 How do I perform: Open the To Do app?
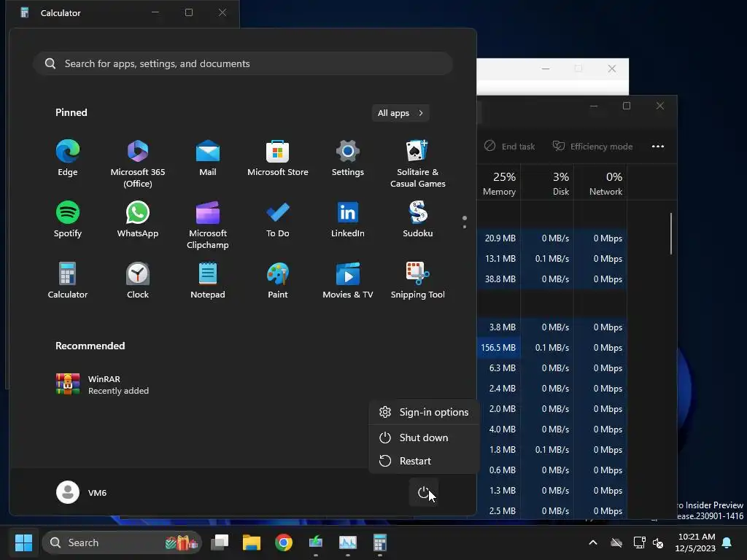pos(278,220)
